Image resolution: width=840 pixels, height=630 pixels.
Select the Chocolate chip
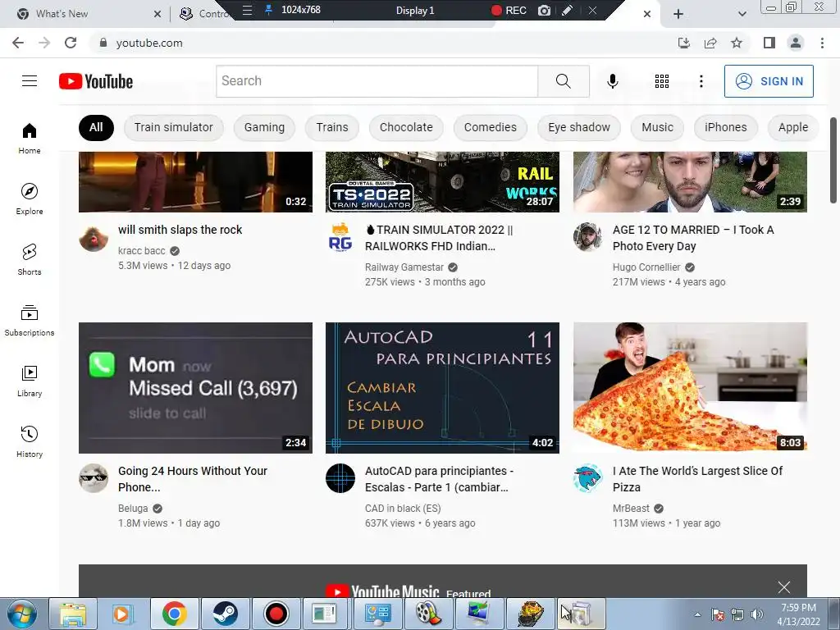[x=406, y=127]
